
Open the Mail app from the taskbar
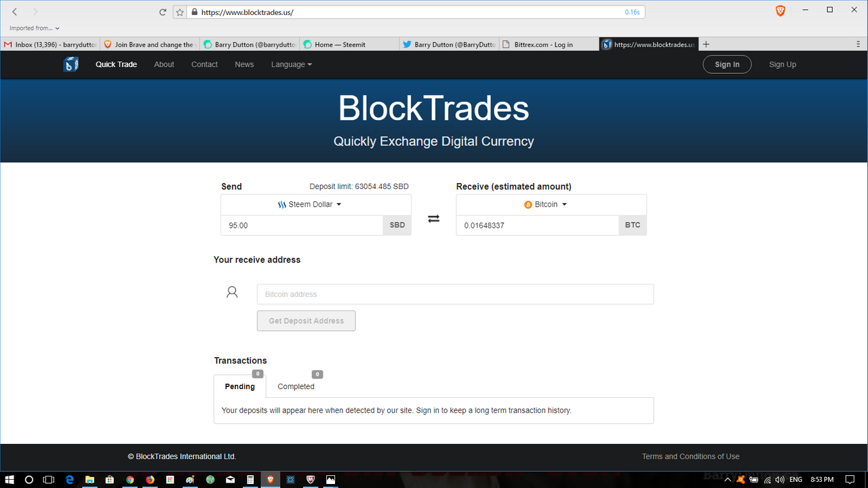pos(231,479)
